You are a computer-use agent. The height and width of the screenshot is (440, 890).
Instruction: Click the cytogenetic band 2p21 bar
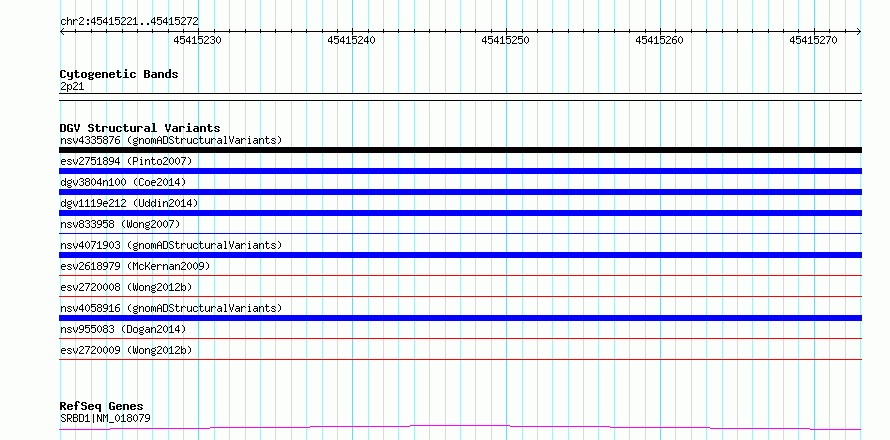click(460, 97)
